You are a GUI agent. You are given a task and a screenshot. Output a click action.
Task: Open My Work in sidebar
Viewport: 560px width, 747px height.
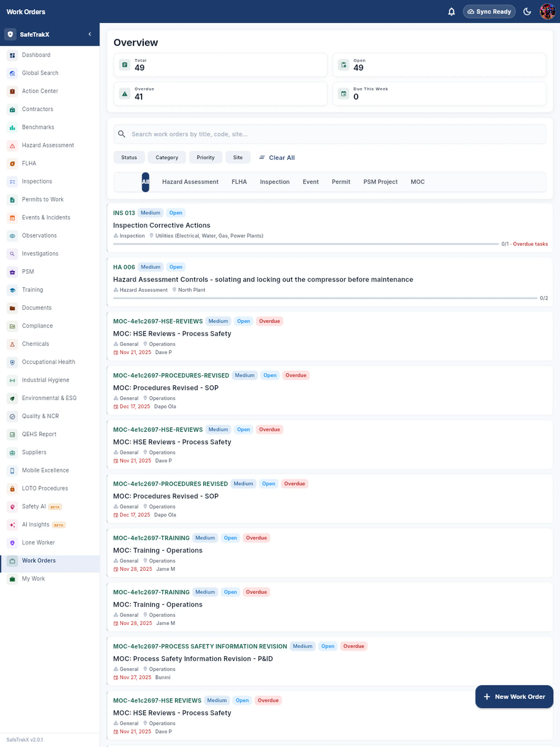50,579
